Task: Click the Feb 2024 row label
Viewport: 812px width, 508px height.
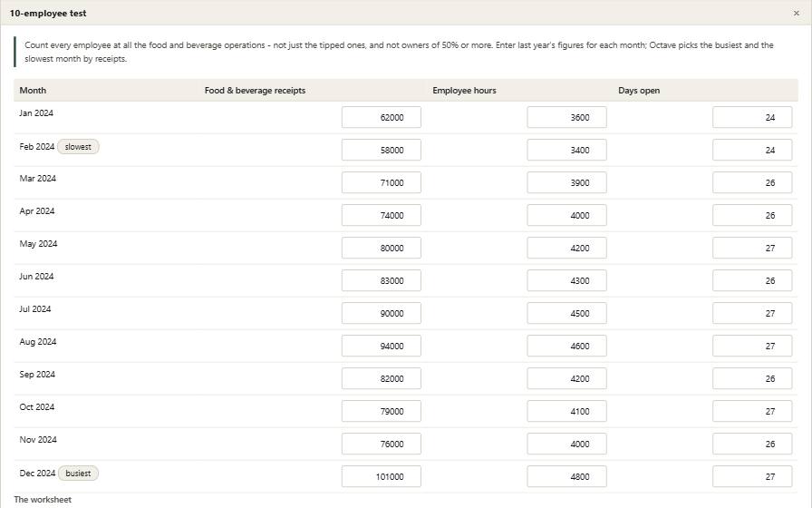Action: pos(37,147)
